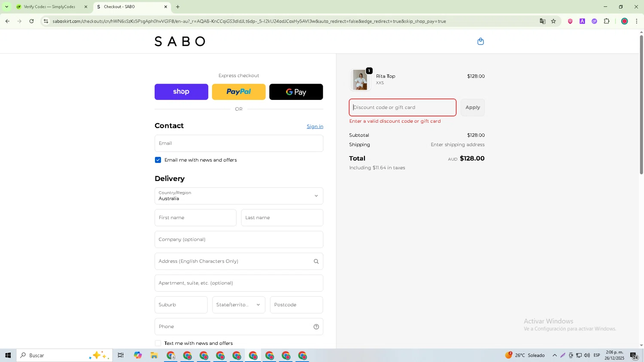Pay with the PayPal button

(239, 92)
